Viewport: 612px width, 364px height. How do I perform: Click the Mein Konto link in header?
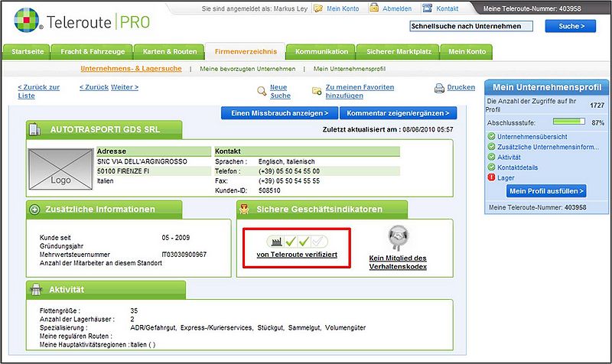(343, 8)
